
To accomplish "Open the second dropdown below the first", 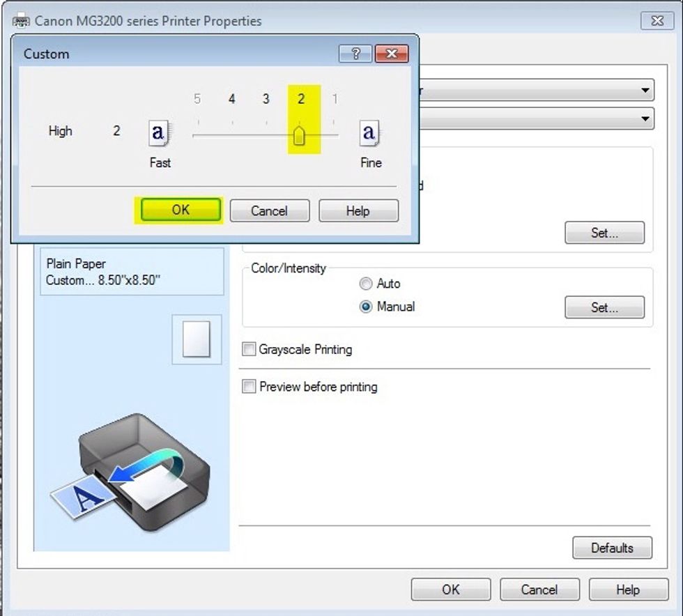I will (646, 118).
